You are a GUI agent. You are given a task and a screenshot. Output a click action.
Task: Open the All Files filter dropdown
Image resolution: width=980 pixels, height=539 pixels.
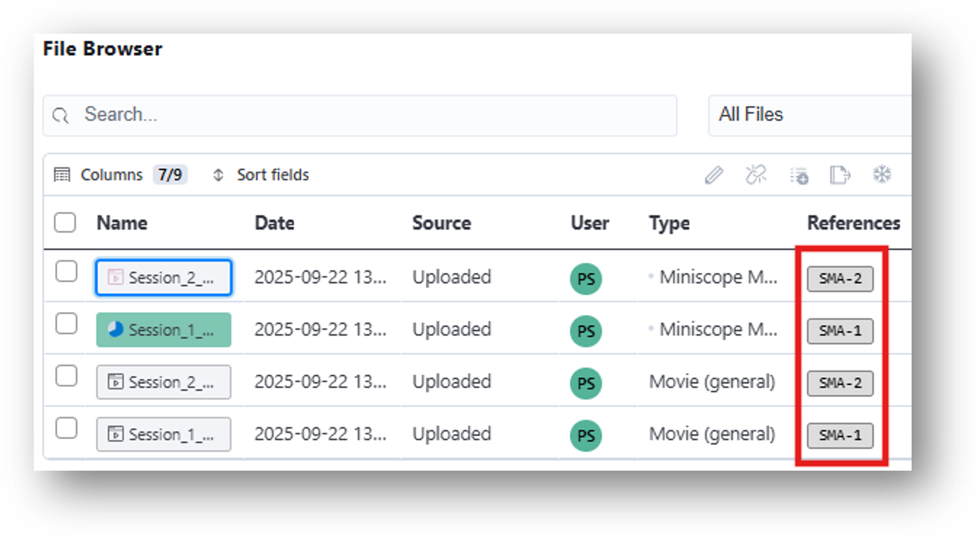pyautogui.click(x=809, y=115)
